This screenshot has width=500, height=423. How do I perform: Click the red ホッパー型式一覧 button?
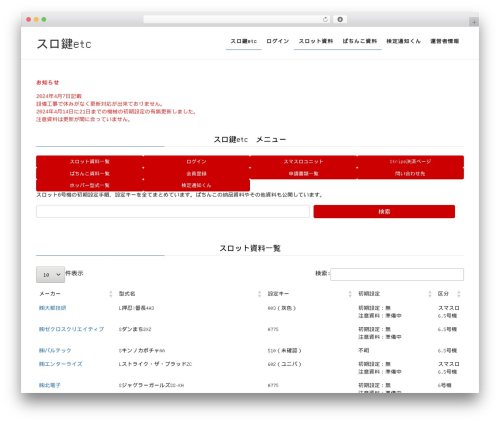click(90, 185)
